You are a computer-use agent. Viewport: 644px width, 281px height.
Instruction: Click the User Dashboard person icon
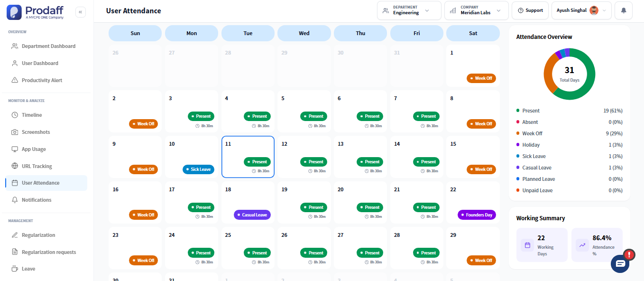[15, 63]
